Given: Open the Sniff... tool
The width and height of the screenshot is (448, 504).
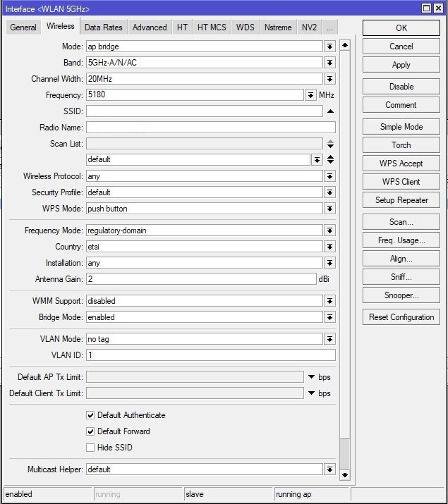Looking at the screenshot, I should tap(401, 277).
